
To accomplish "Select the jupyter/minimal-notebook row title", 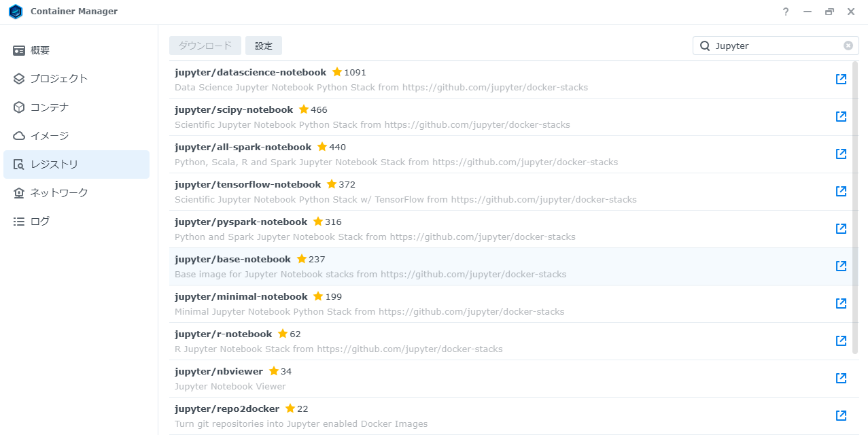I will (241, 296).
